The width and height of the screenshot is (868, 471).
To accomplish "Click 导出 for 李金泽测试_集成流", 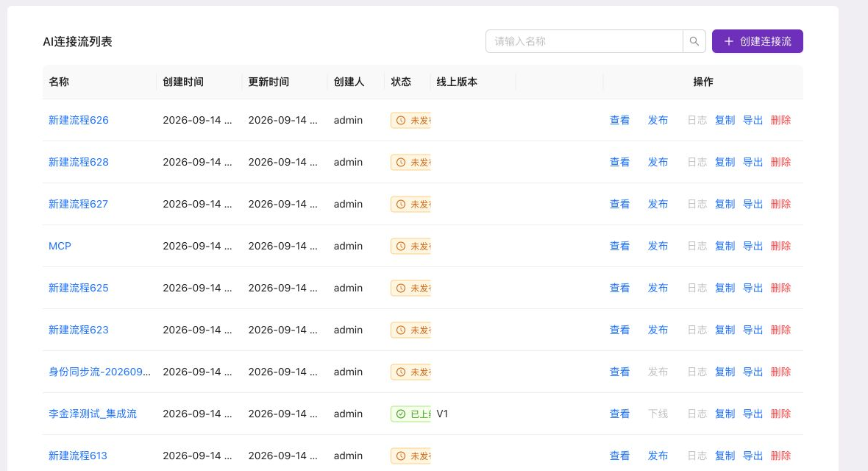I will pyautogui.click(x=753, y=414).
